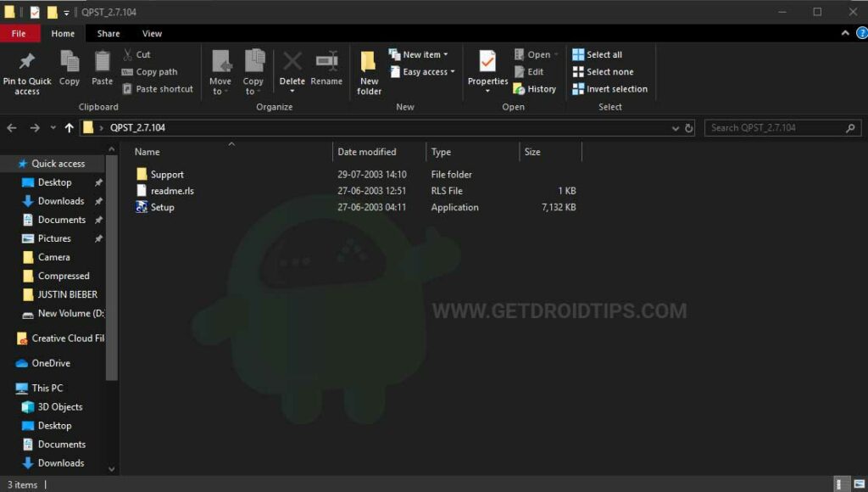The image size is (868, 492).
Task: Go up one folder level
Action: click(x=70, y=128)
